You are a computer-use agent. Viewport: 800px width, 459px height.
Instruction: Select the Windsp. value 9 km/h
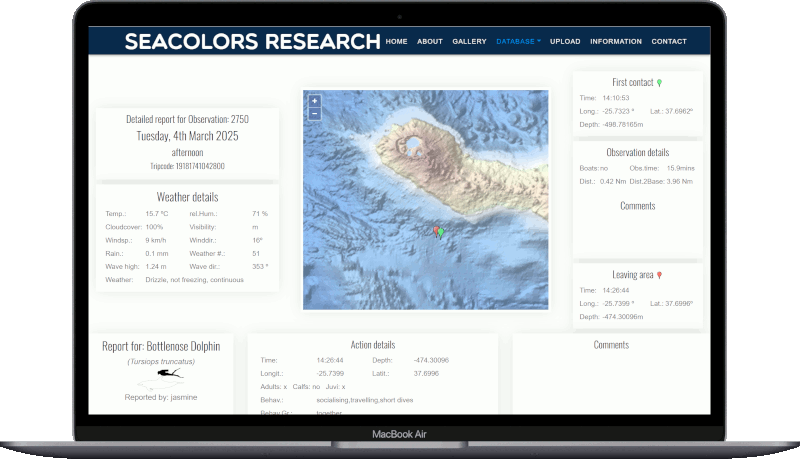(156, 240)
